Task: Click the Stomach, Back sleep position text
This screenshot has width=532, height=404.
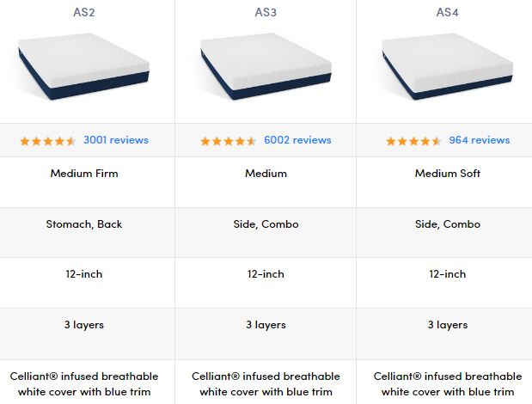Action: [x=84, y=224]
